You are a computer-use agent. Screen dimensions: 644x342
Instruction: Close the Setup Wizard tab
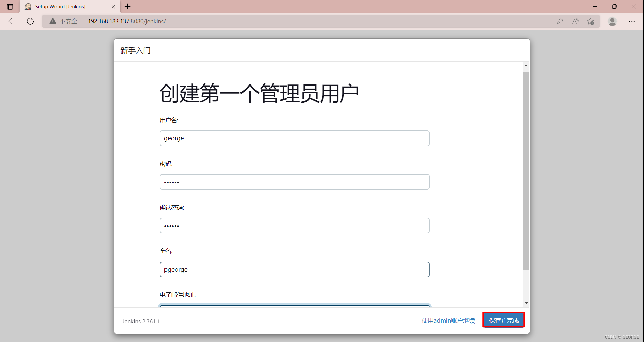point(113,7)
